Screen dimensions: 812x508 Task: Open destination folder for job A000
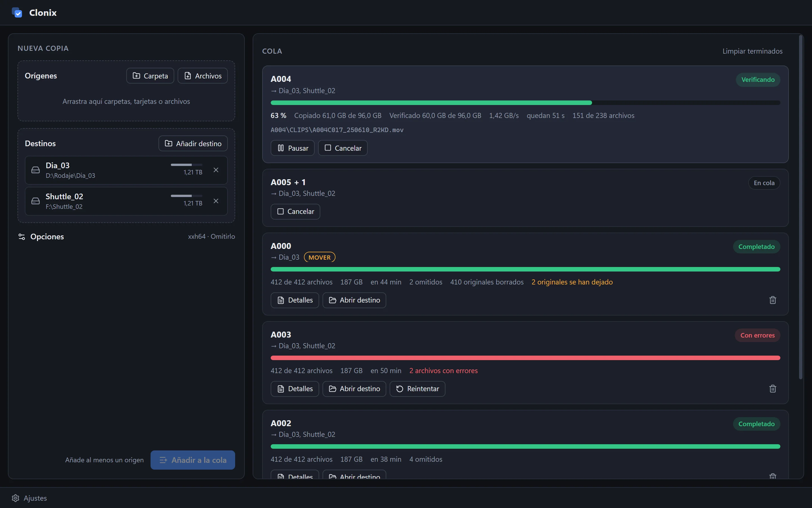(x=354, y=300)
